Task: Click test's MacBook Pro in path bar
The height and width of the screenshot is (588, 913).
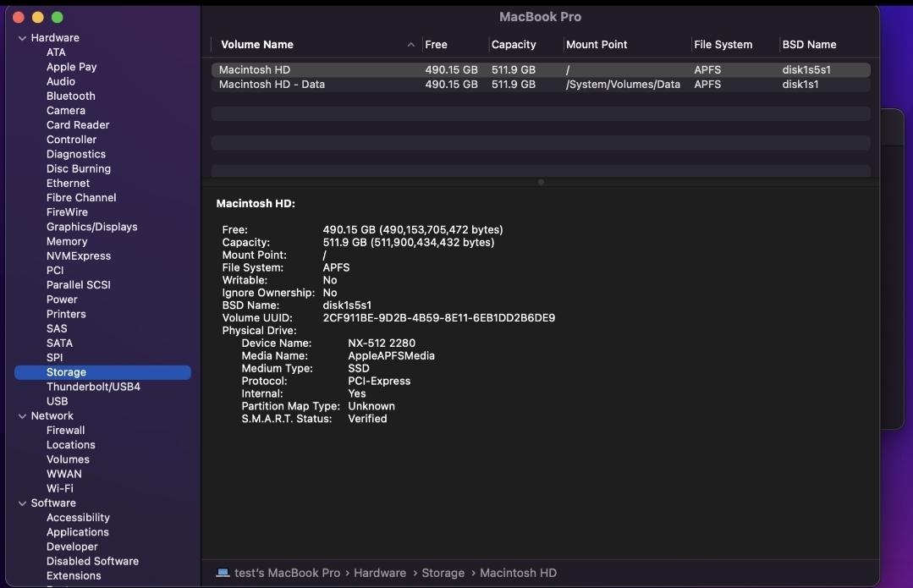Action: tap(287, 573)
